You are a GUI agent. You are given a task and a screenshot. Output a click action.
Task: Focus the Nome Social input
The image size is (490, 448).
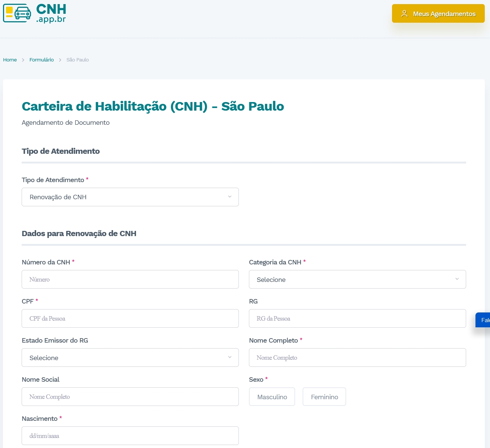coord(130,397)
